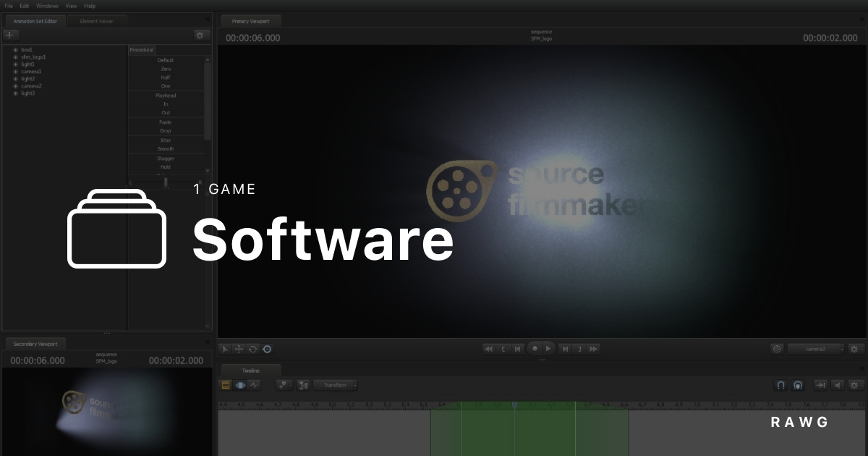This screenshot has width=868, height=456.
Task: Open the camera2 camera selector dropdown
Action: pyautogui.click(x=817, y=349)
